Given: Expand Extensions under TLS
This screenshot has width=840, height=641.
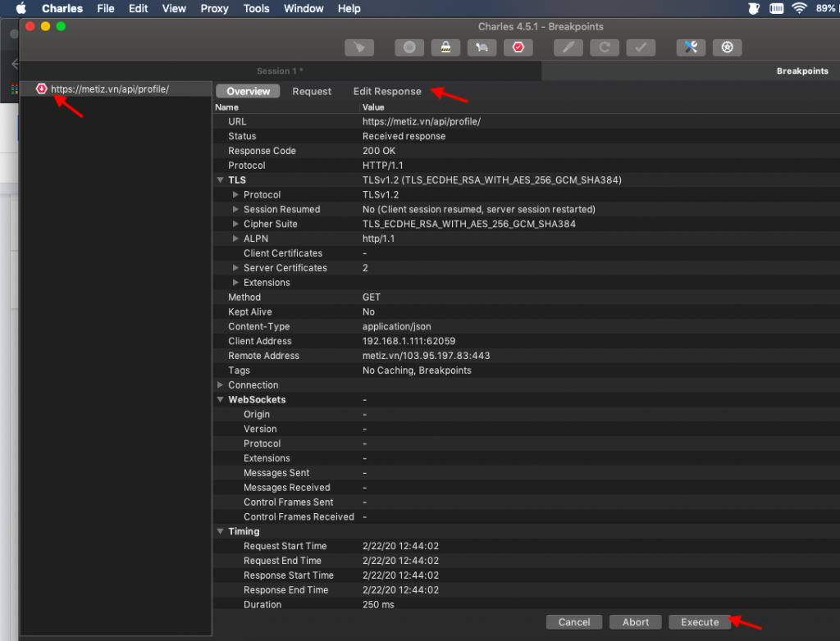Looking at the screenshot, I should coord(235,283).
